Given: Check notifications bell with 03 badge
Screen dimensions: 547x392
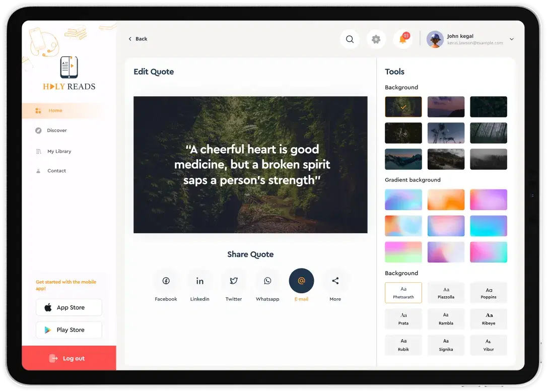Looking at the screenshot, I should (403, 39).
